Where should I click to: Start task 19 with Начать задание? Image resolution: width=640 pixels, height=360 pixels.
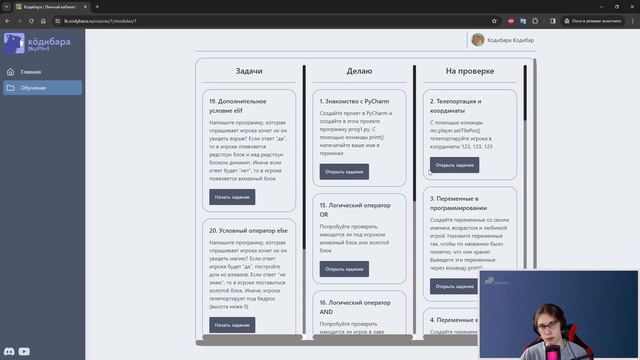pyautogui.click(x=232, y=197)
